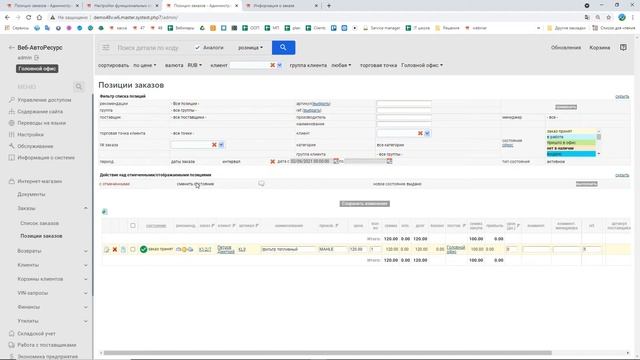Expand the Клиенты section in the sidebar
640x360 pixels.
[x=86, y=265]
